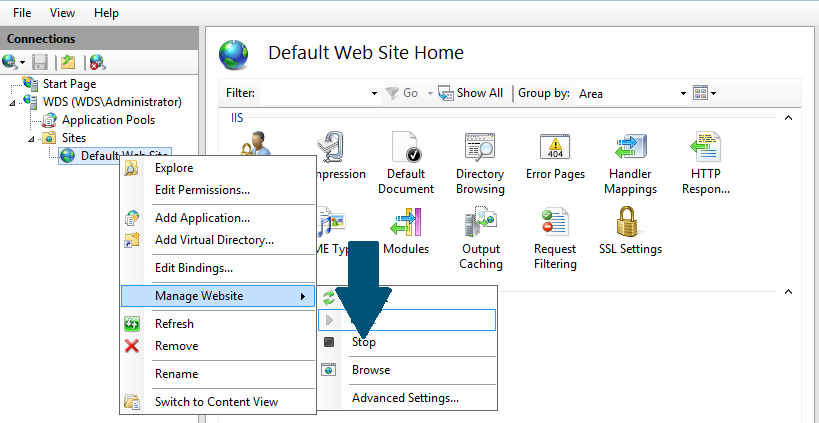Image resolution: width=819 pixels, height=423 pixels.
Task: Collapse the Sites tree node
Action: [x=31, y=139]
